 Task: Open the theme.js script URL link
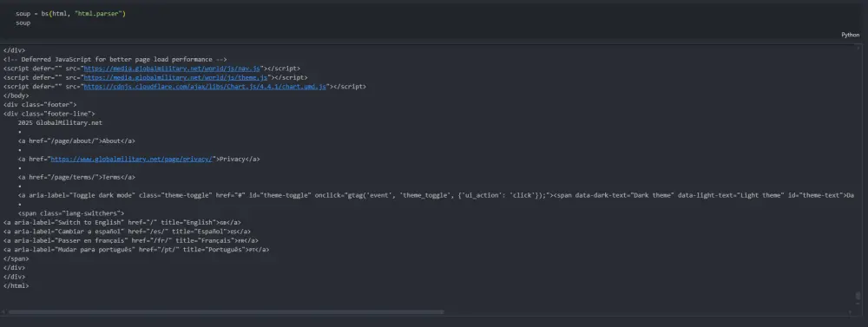click(175, 77)
